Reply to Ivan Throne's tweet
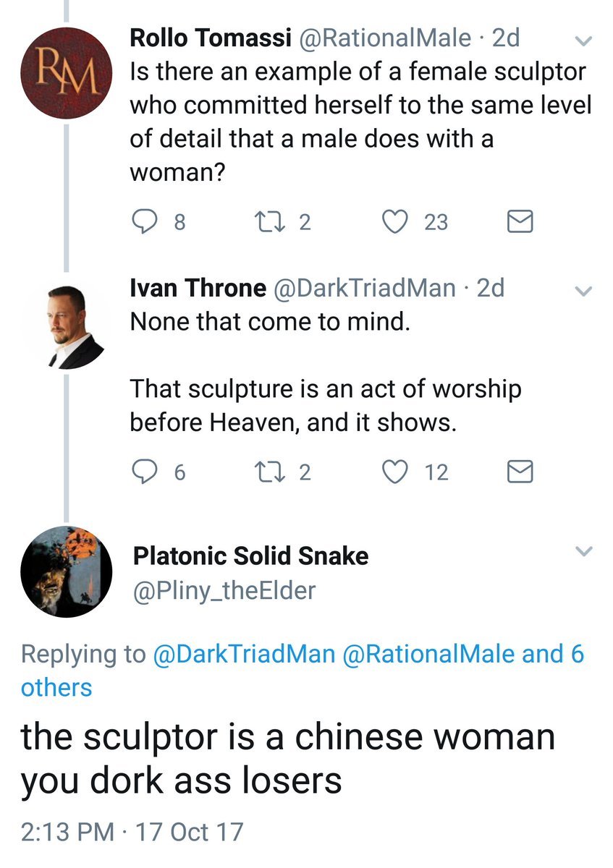This screenshot has height=868, width=613. coord(148,472)
